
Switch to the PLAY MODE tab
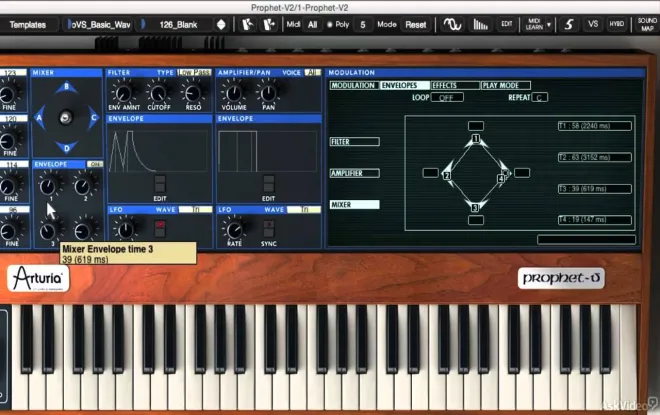[x=506, y=85]
